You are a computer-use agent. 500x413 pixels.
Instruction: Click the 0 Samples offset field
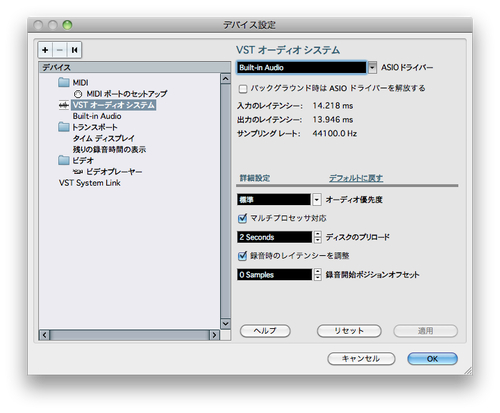pos(275,275)
